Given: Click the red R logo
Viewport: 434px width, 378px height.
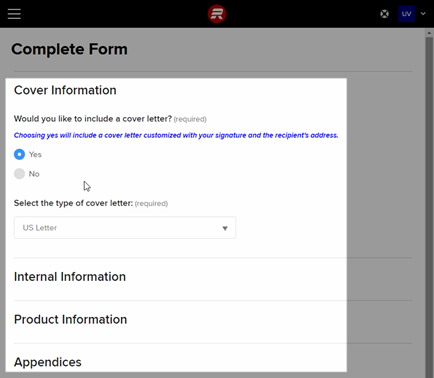Looking at the screenshot, I should 217,14.
